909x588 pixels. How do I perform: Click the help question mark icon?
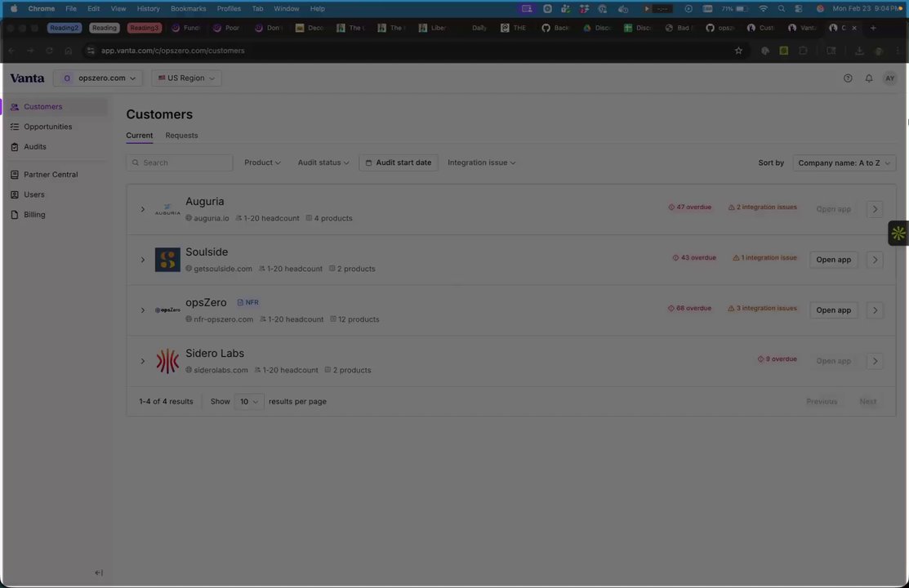tap(848, 78)
